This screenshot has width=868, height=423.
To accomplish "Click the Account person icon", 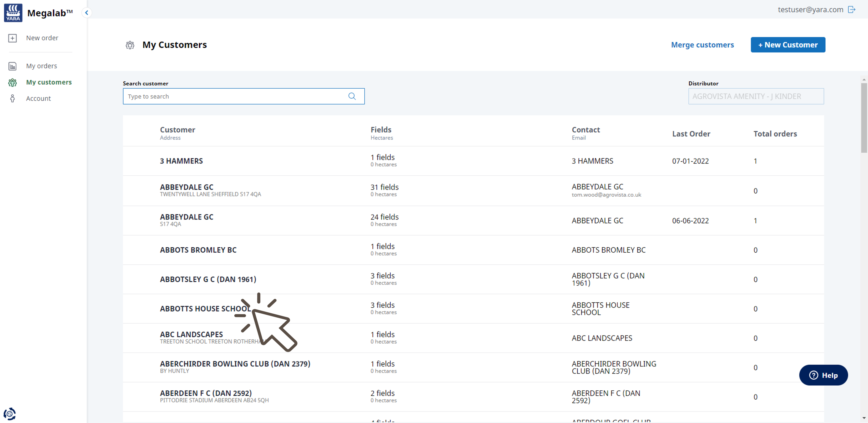I will [x=12, y=99].
